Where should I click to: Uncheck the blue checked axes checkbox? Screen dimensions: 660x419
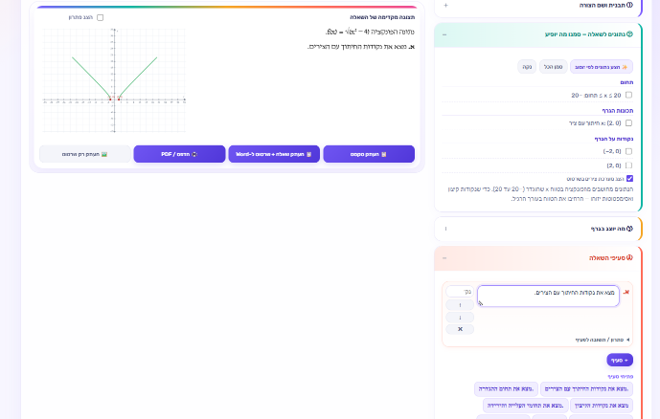[630, 179]
